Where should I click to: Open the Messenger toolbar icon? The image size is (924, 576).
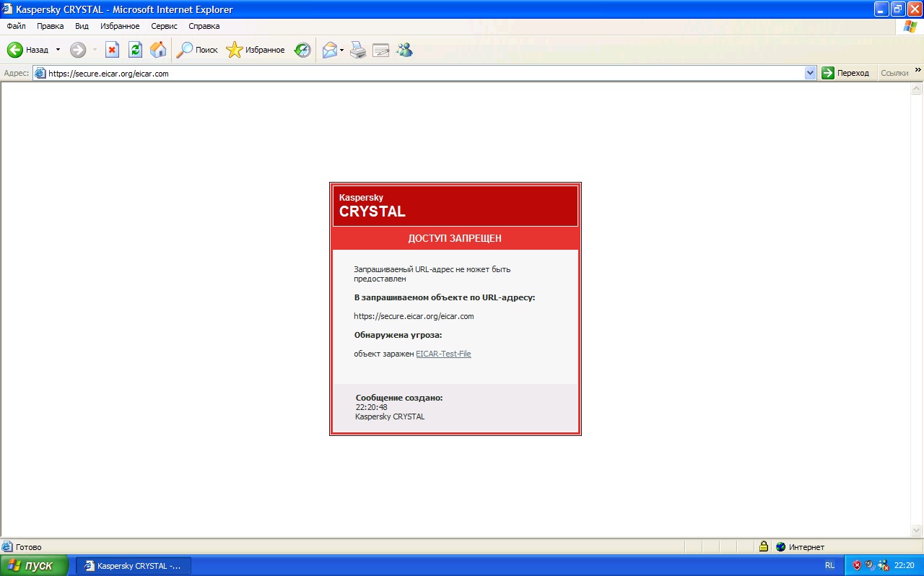tap(404, 50)
